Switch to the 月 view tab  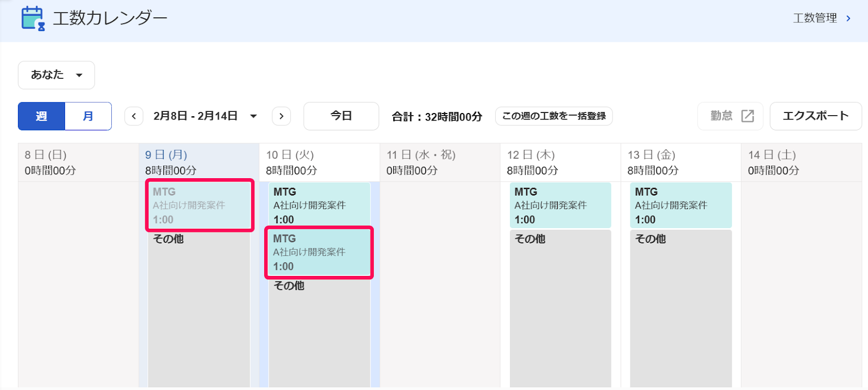pos(88,116)
